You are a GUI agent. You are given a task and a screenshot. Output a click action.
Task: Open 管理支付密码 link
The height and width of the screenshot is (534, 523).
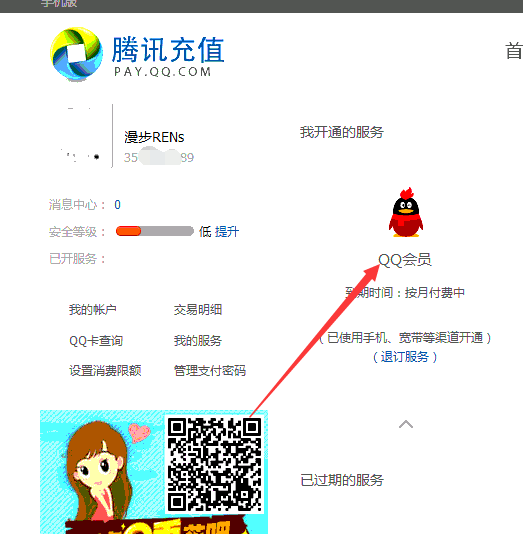click(x=210, y=371)
